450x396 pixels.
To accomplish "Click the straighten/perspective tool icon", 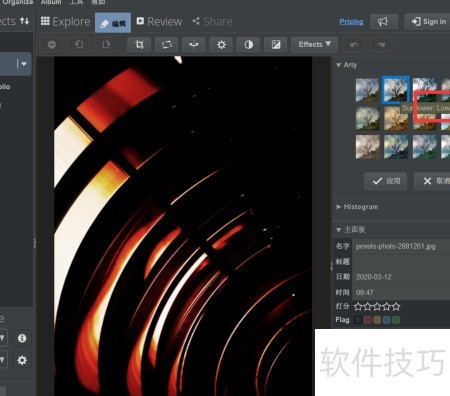I will click(167, 45).
